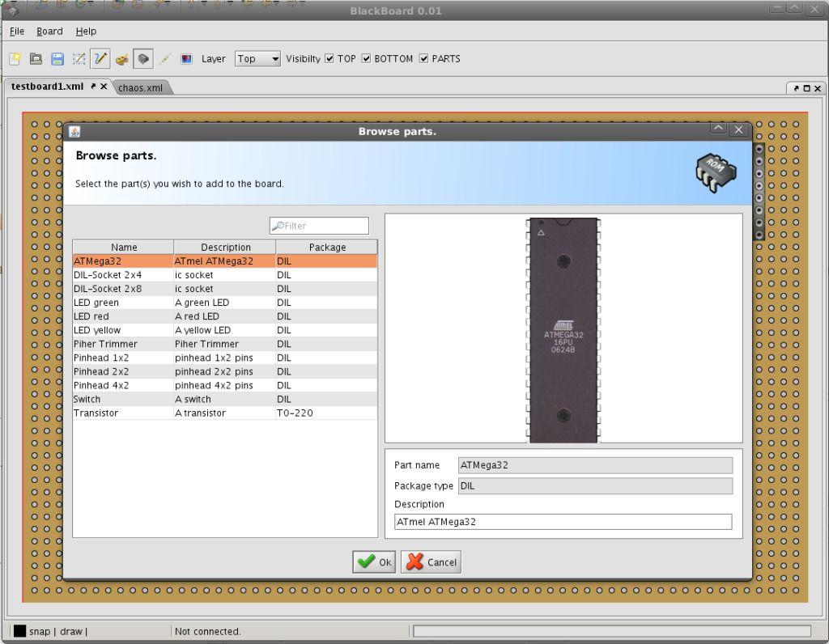Viewport: 829px width, 644px height.
Task: Focus the Filter search field
Action: tap(319, 226)
